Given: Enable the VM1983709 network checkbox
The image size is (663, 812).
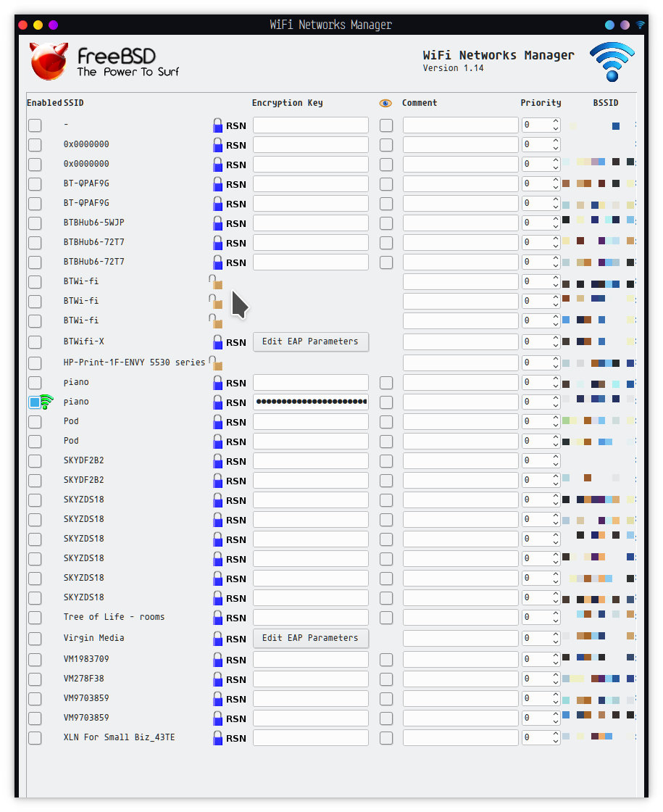Looking at the screenshot, I should coord(35,660).
